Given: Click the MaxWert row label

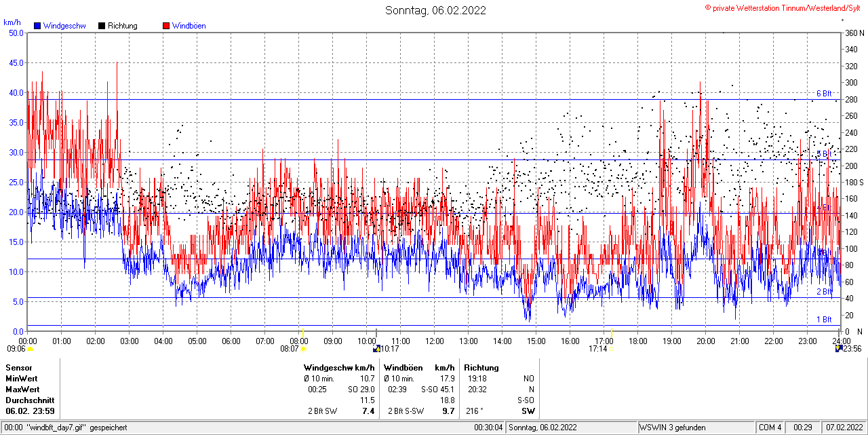Looking at the screenshot, I should click(22, 390).
